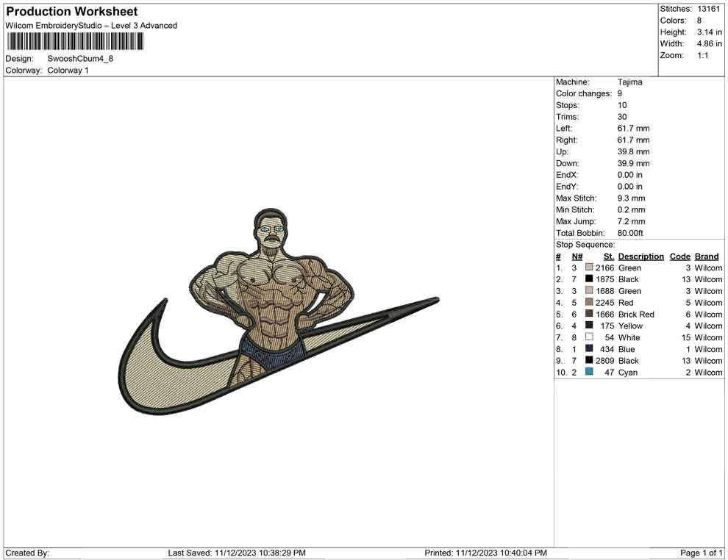Click the Total Bobbin value 80.00ft

pos(630,233)
